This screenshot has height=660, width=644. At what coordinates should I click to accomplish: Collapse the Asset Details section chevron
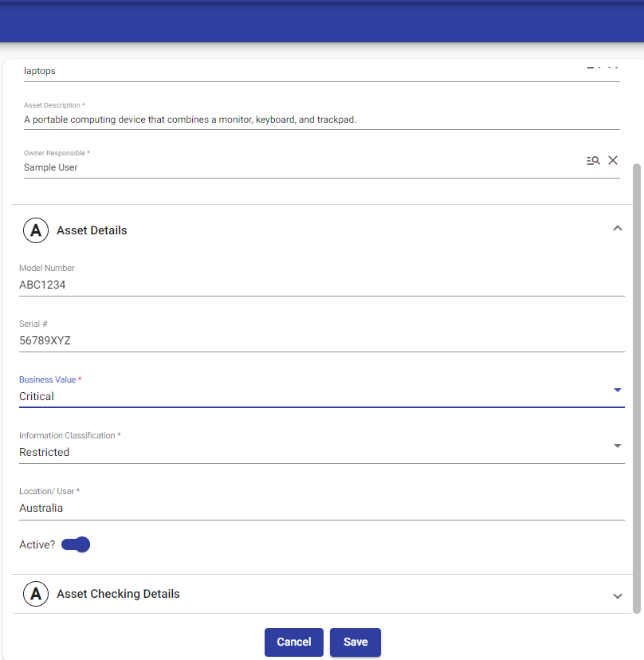coord(617,229)
